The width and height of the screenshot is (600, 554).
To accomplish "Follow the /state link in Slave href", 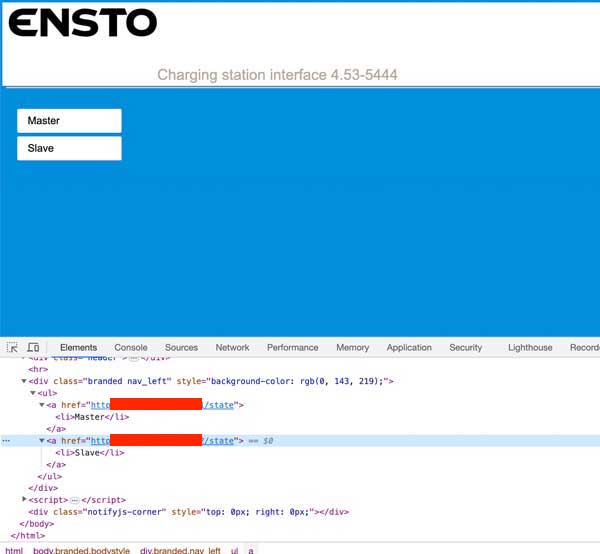I will point(218,441).
